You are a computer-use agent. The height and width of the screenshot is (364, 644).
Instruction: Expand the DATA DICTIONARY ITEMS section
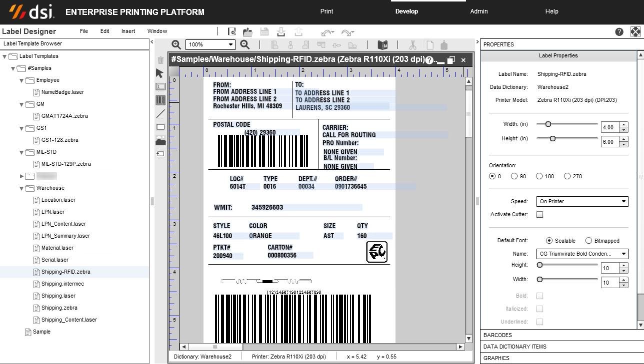(562, 347)
